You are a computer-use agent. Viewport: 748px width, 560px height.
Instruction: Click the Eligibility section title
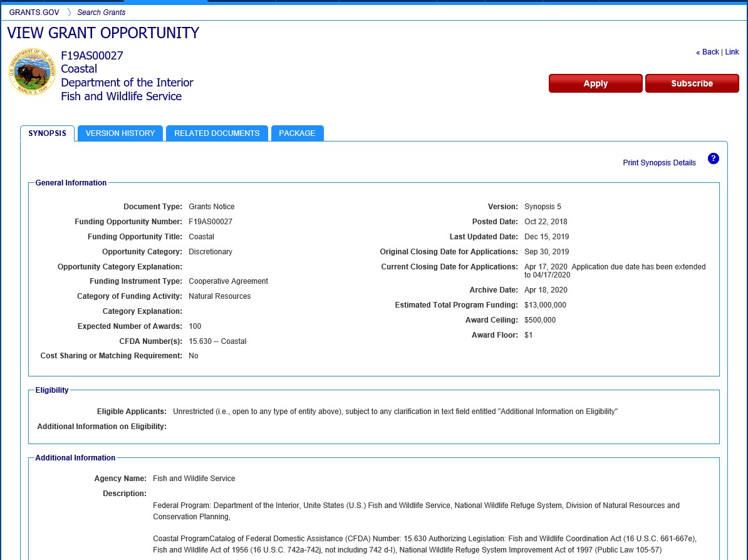tap(52, 390)
